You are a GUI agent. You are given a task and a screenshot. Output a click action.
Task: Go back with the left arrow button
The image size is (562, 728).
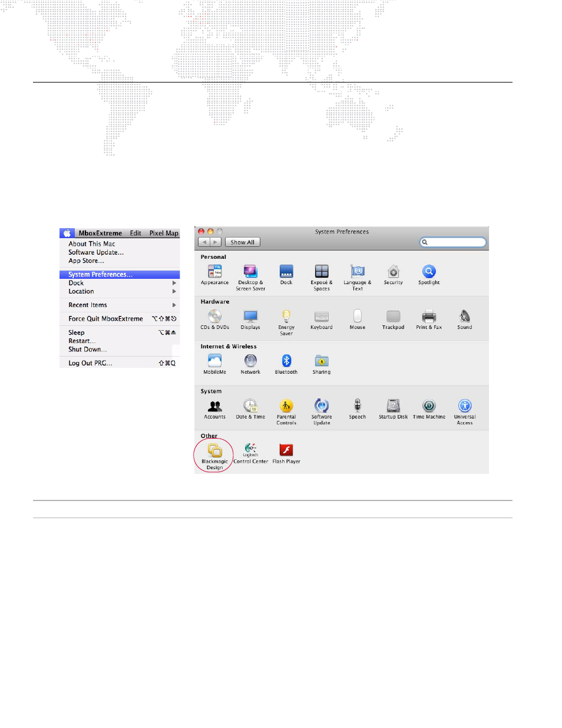point(204,242)
